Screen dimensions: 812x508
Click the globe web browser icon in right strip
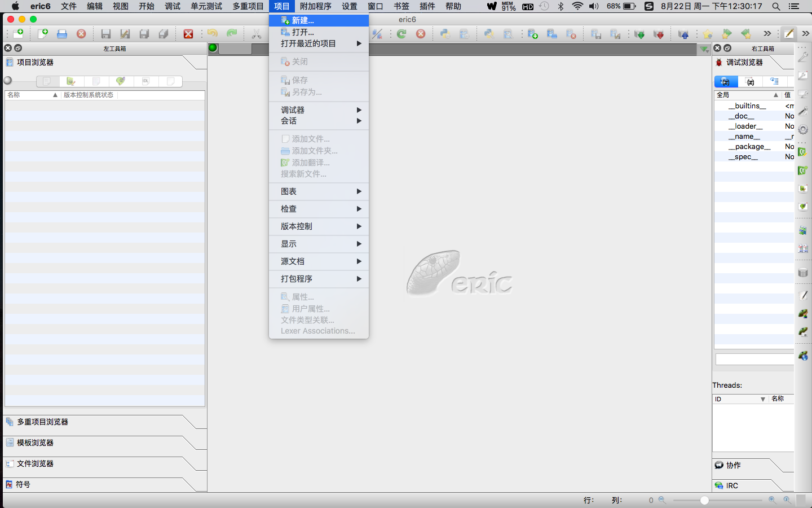coord(803,356)
